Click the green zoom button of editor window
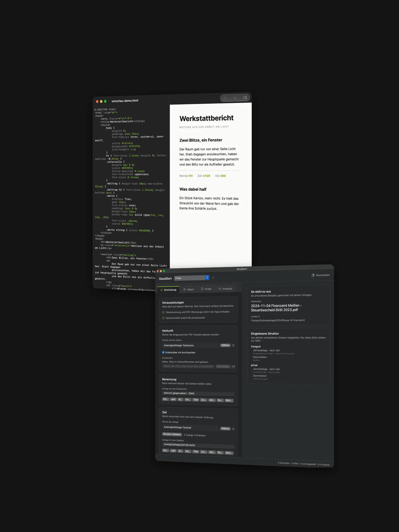 pyautogui.click(x=105, y=101)
